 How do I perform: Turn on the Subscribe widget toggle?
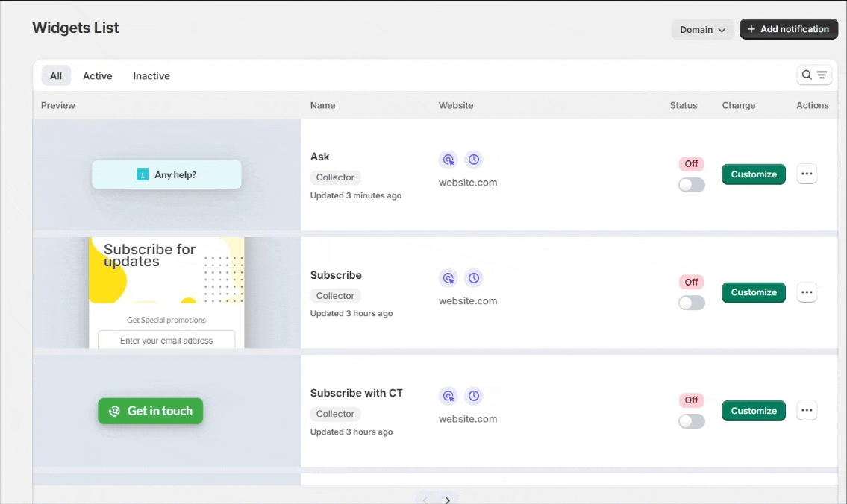[x=691, y=303]
